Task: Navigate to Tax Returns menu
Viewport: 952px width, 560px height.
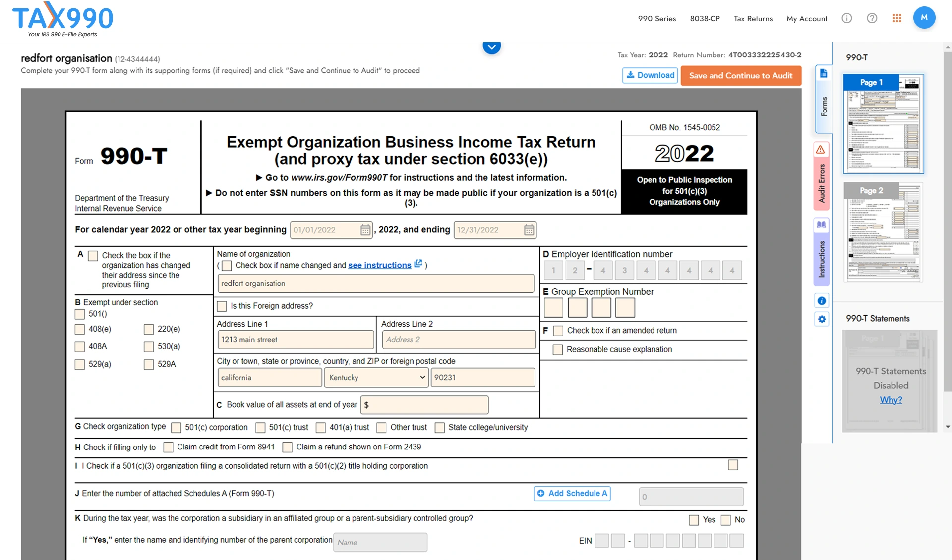Action: point(753,18)
